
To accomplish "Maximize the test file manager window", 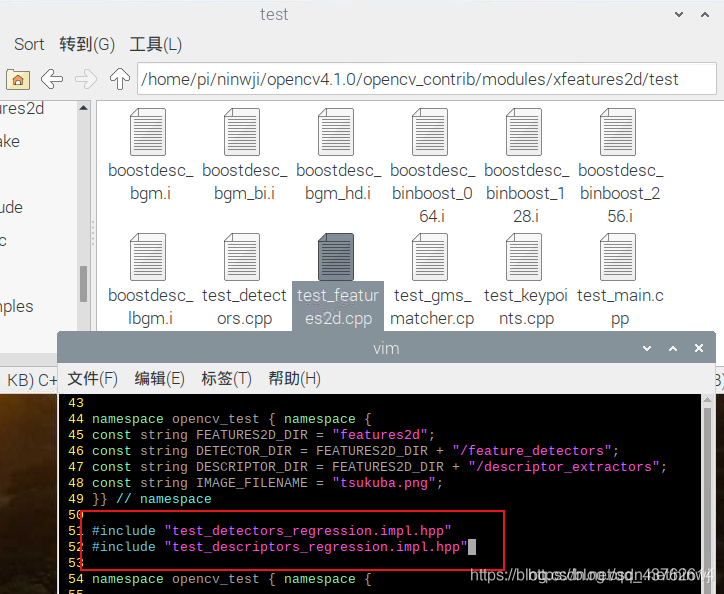I will pos(705,14).
